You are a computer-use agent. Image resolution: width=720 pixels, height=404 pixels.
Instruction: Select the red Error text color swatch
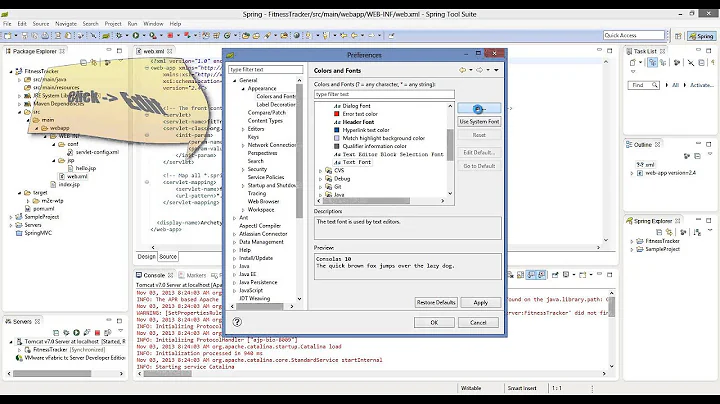tap(336, 114)
